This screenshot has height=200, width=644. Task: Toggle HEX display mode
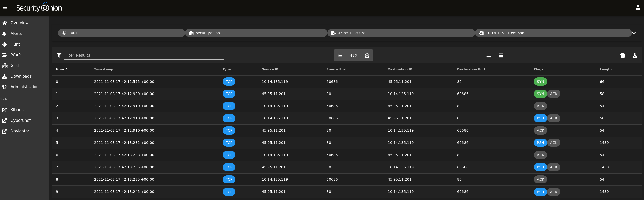pyautogui.click(x=353, y=55)
